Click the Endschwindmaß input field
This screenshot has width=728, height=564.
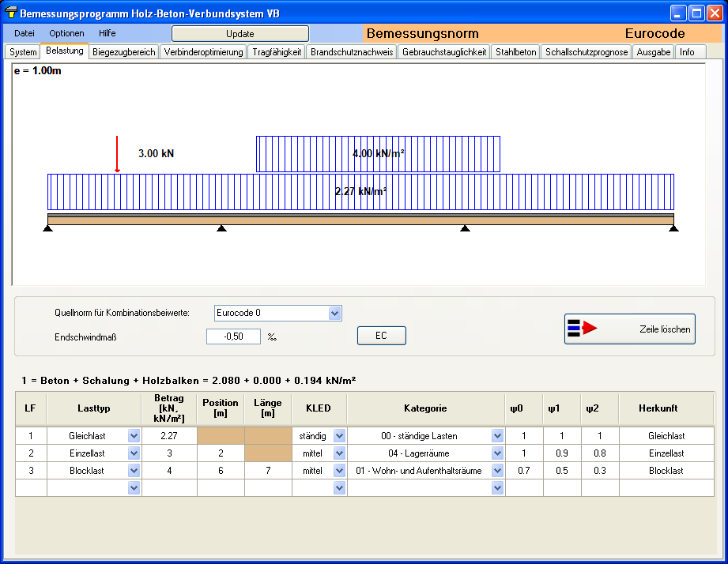233,337
